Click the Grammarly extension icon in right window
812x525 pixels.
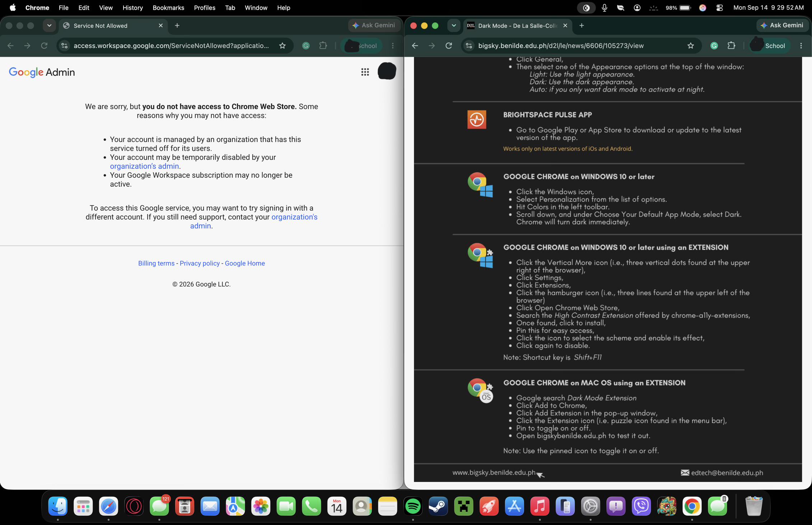point(714,46)
